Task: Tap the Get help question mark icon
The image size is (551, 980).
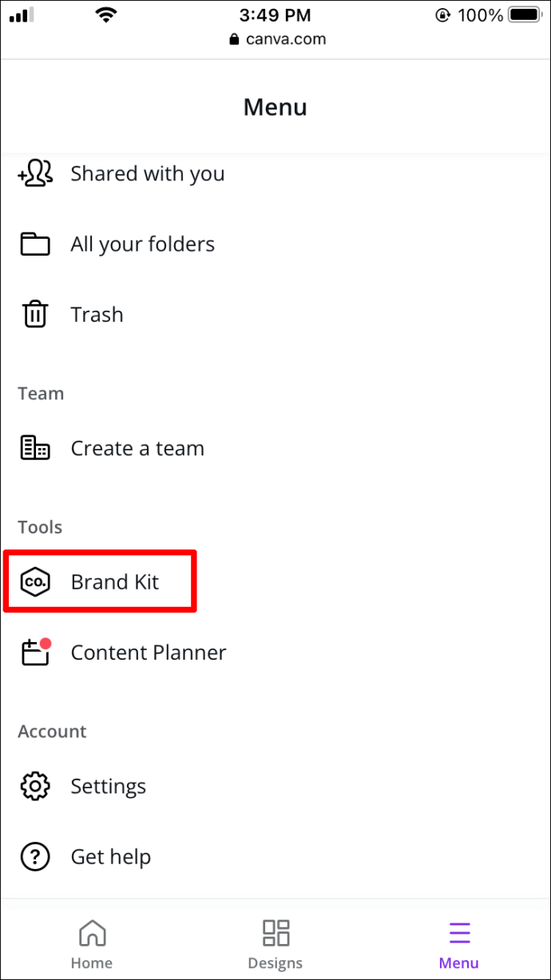Action: click(x=35, y=857)
